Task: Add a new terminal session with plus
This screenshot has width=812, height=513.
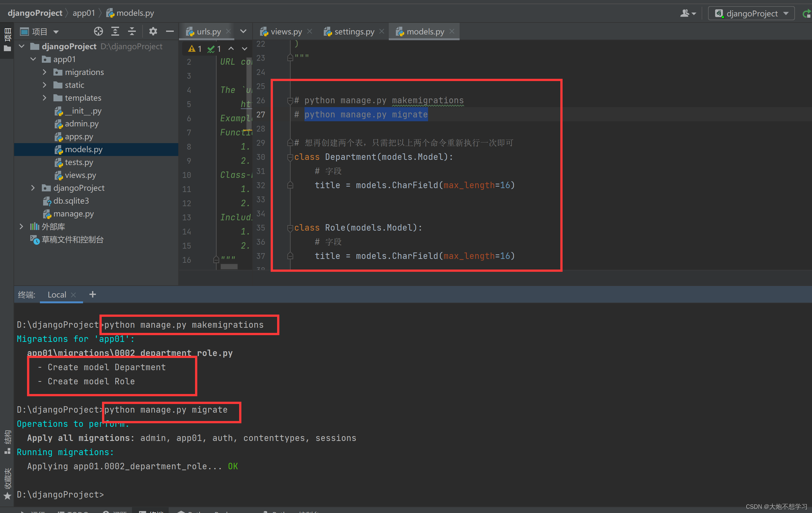Action: coord(93,294)
